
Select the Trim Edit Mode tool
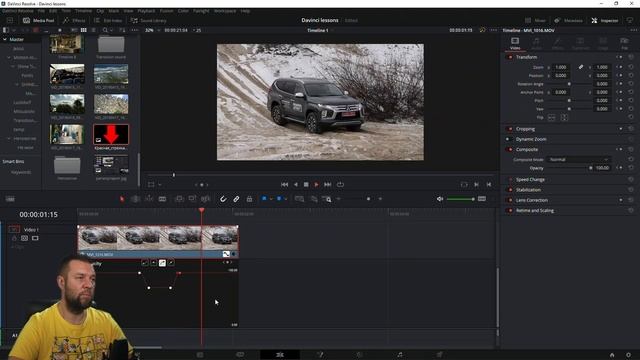[x=136, y=199]
